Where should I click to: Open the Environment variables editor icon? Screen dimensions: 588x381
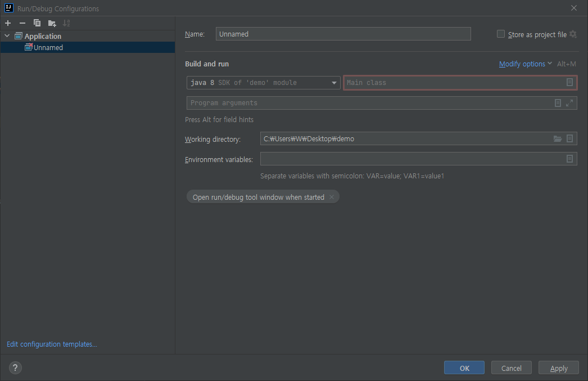click(569, 159)
